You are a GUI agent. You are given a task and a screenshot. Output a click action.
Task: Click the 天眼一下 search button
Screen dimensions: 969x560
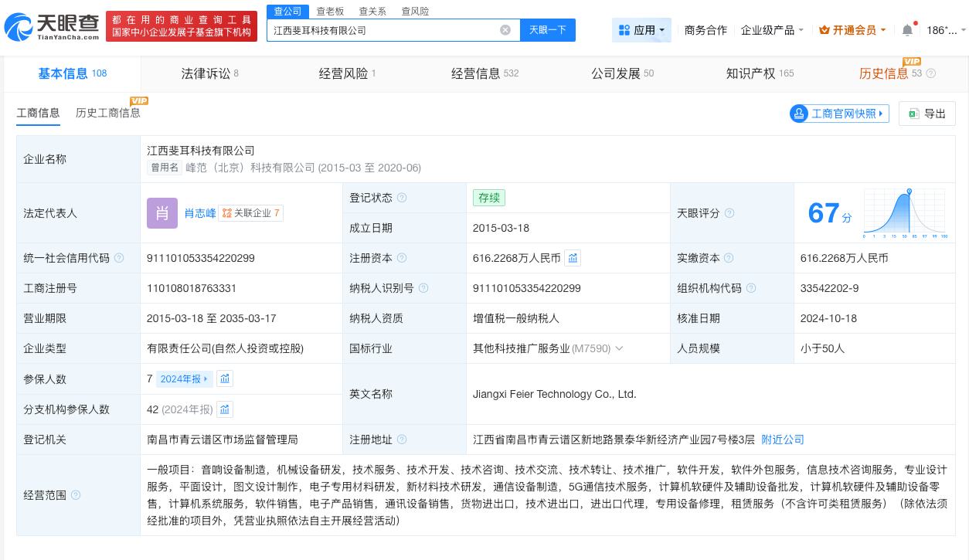click(x=548, y=30)
